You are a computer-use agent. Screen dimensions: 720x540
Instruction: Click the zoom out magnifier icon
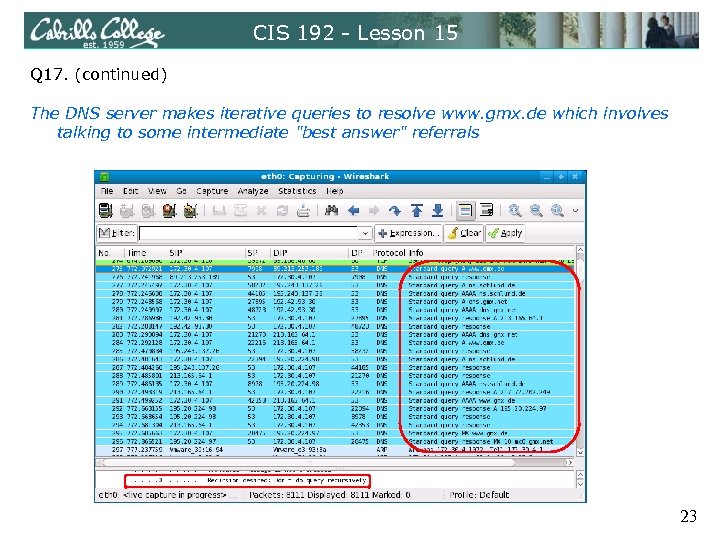pos(536,211)
